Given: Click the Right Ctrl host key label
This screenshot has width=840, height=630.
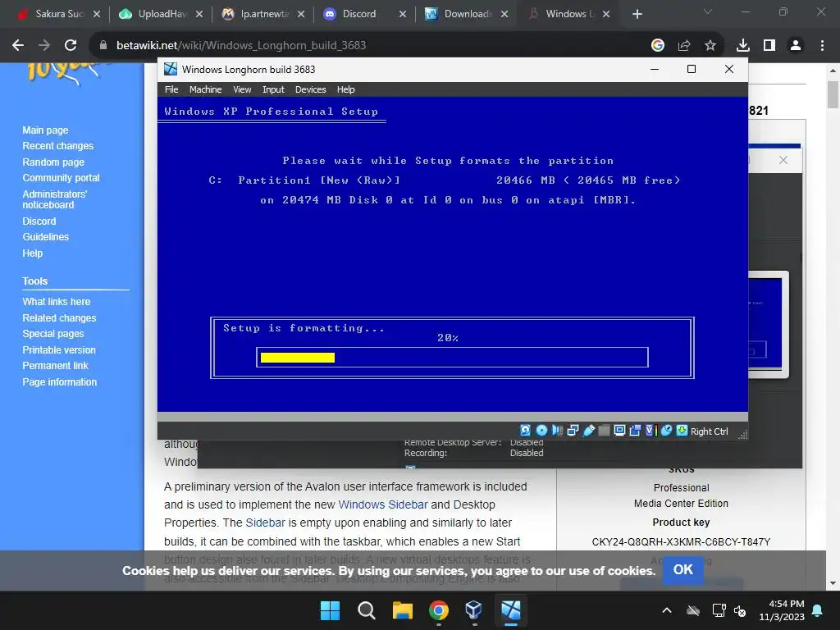Looking at the screenshot, I should point(710,431).
